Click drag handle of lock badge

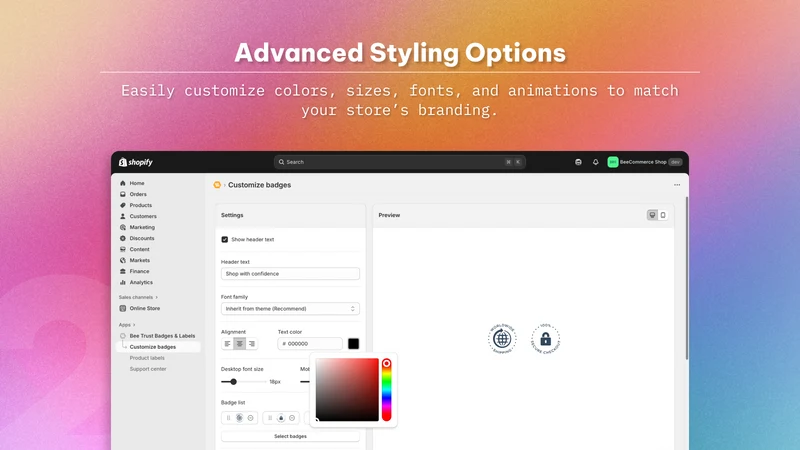pyautogui.click(x=270, y=418)
